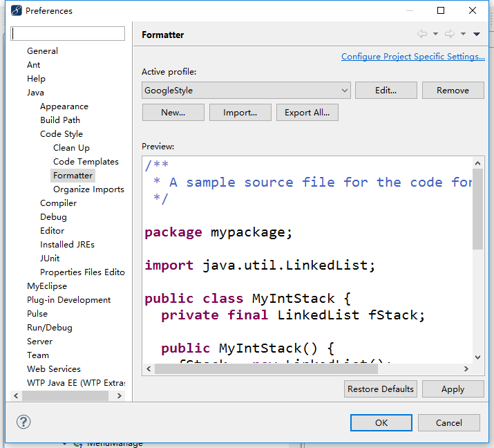Image resolution: width=494 pixels, height=448 pixels.
Task: Select General in preferences tree
Action: tap(42, 51)
